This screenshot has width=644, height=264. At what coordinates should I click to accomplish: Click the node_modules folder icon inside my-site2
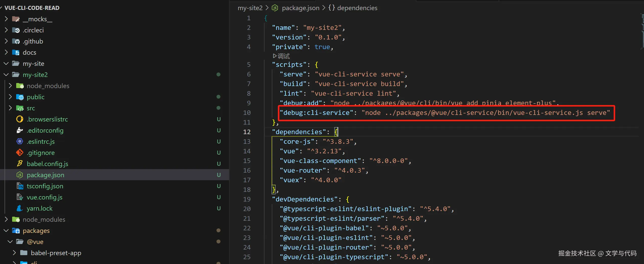pos(20,86)
